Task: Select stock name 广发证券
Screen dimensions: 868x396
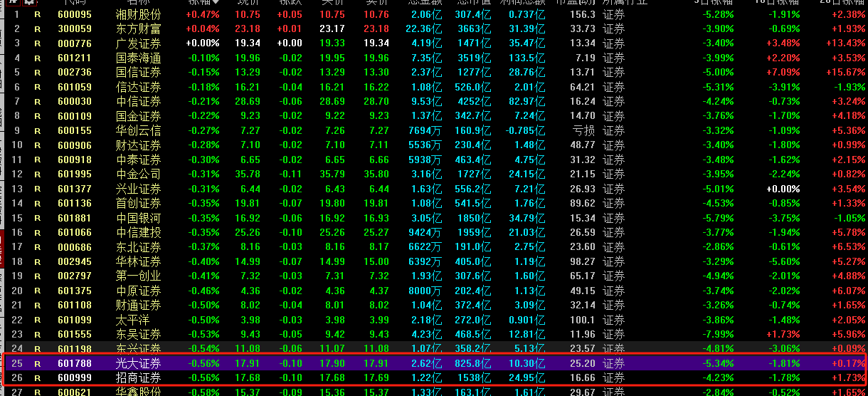Action: [139, 43]
